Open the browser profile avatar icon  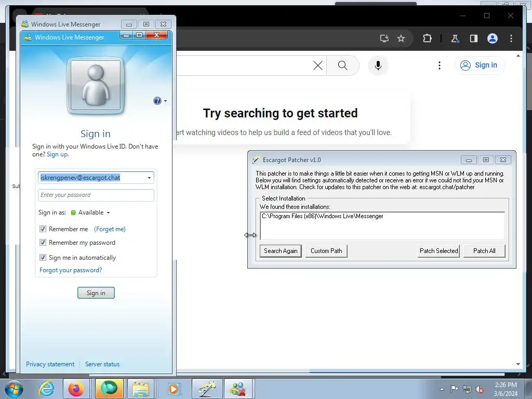(x=493, y=38)
